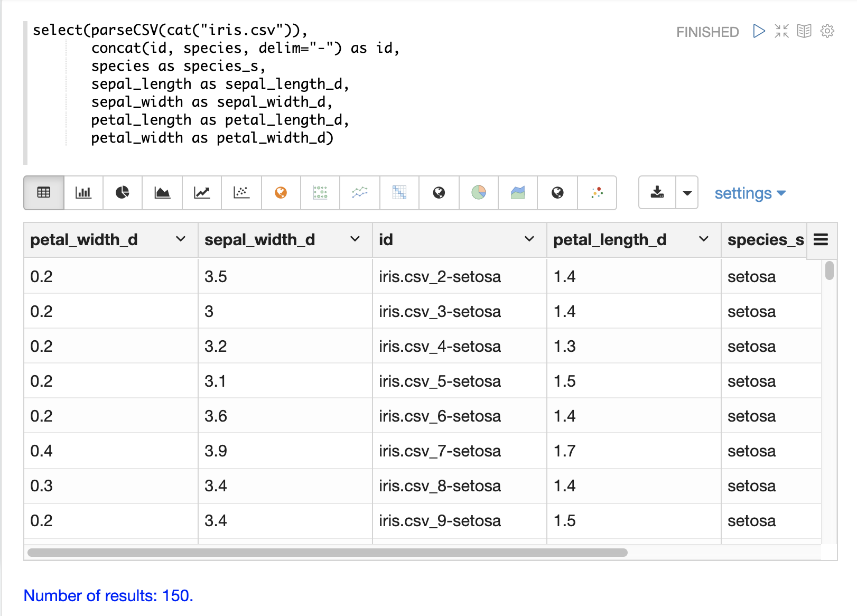
Task: Open the petal_width_d column menu
Action: point(181,239)
